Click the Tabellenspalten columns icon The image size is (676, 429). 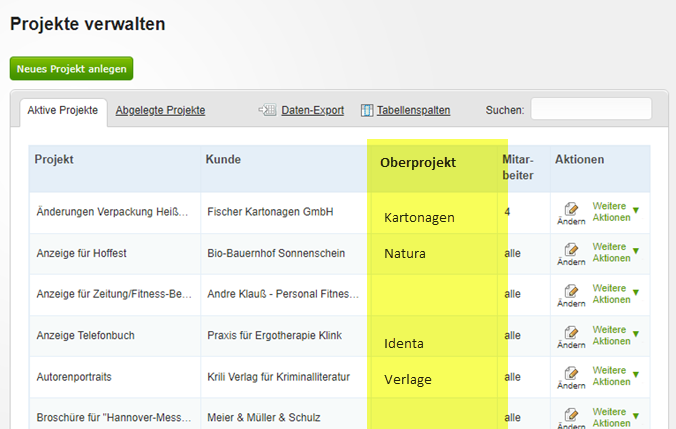(x=366, y=110)
